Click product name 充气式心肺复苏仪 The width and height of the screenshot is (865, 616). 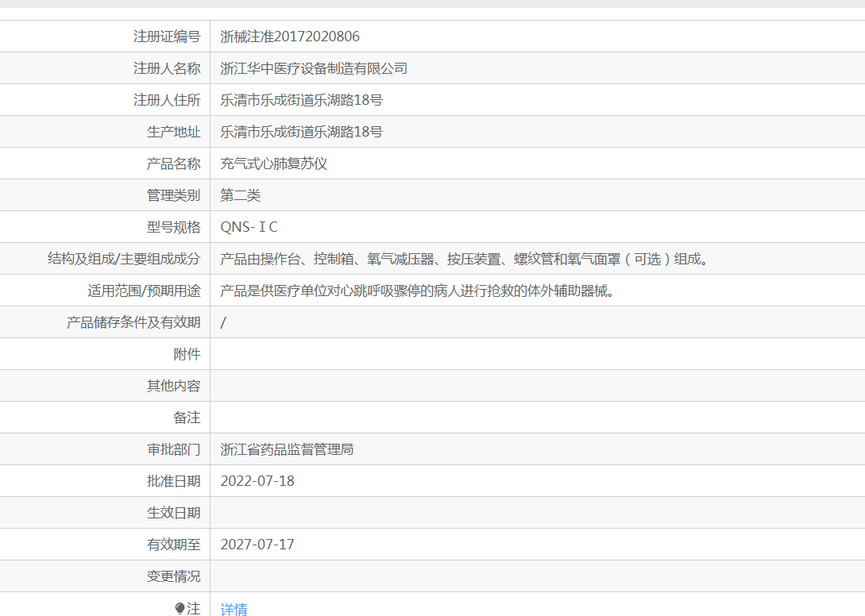coord(273,164)
